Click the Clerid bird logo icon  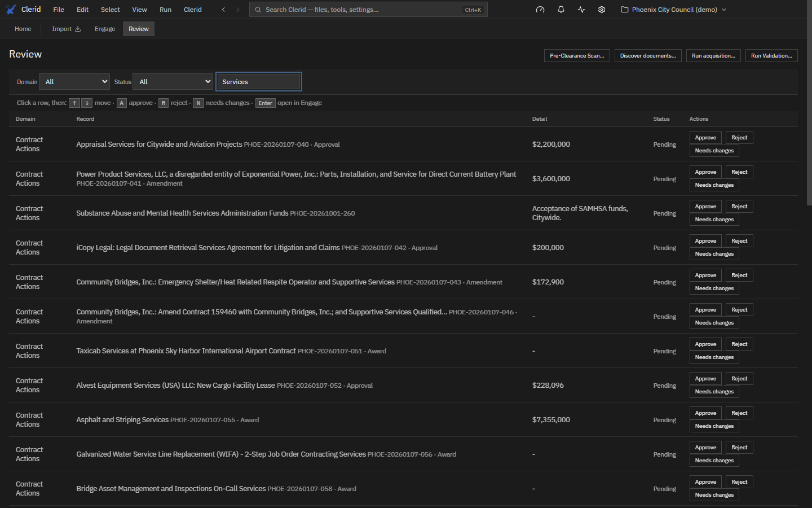click(11, 10)
